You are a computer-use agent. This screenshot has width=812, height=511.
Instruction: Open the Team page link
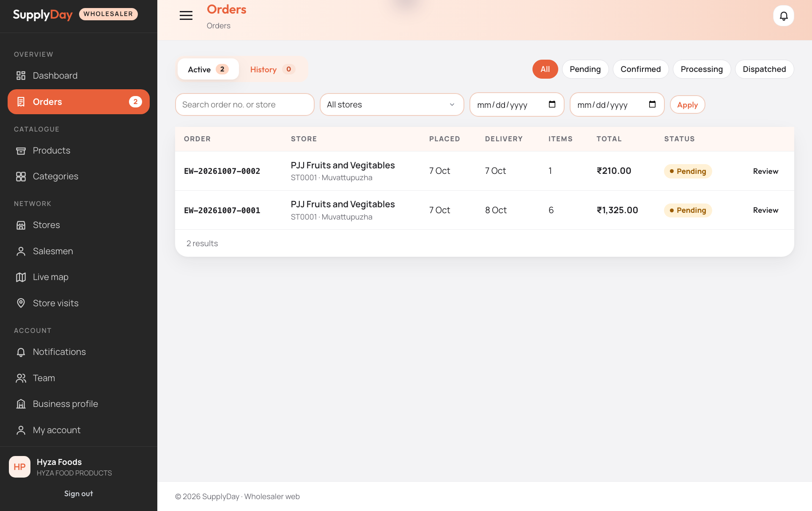pyautogui.click(x=79, y=378)
